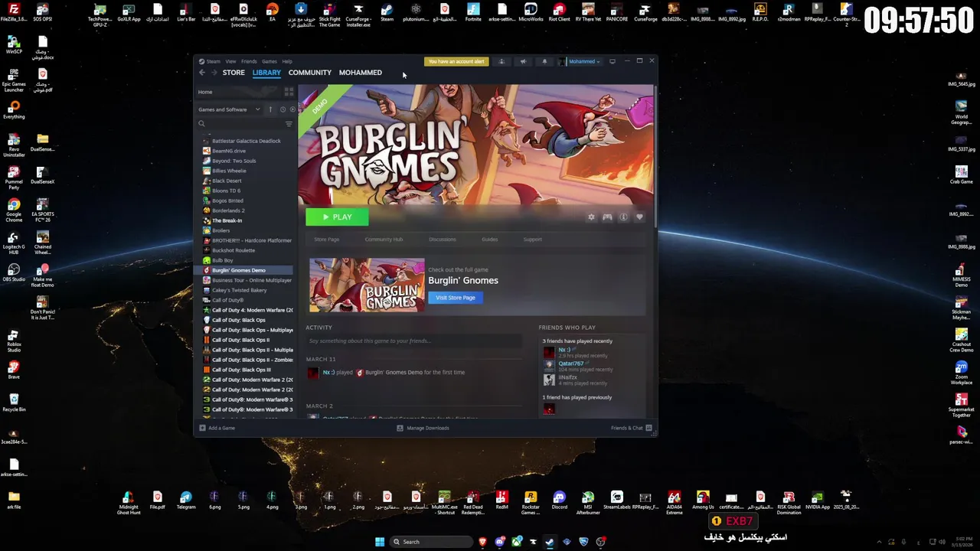Open Friends & Chat panel

(x=632, y=428)
